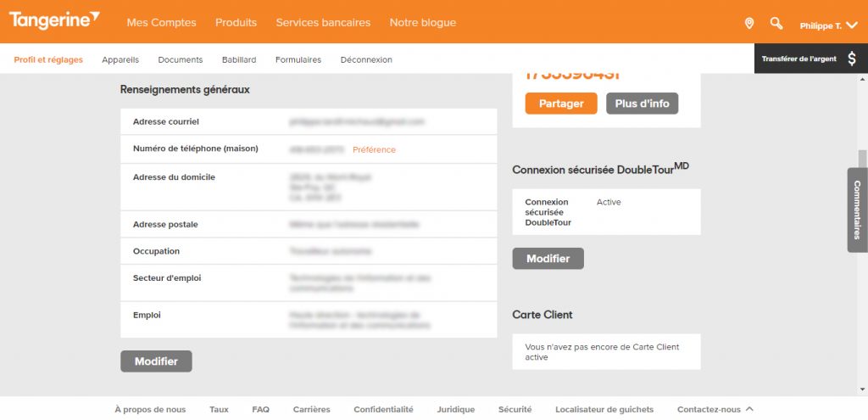
Task: Open the location pin icon
Action: click(x=749, y=23)
